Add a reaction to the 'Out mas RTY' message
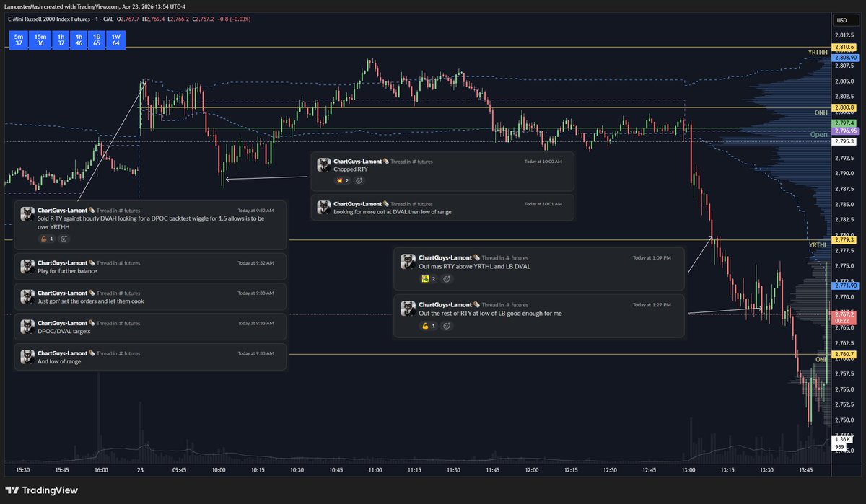The height and width of the screenshot is (504, 866). pyautogui.click(x=445, y=278)
